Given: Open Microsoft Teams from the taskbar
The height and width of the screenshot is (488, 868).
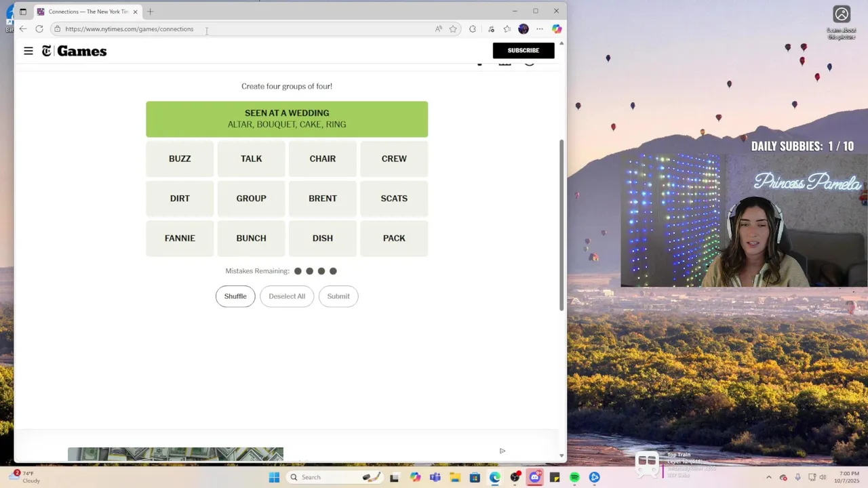Looking at the screenshot, I should (x=435, y=477).
